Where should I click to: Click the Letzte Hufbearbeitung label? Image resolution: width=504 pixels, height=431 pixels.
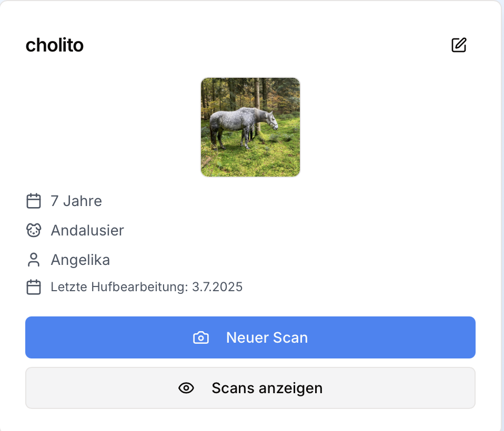[119, 287]
